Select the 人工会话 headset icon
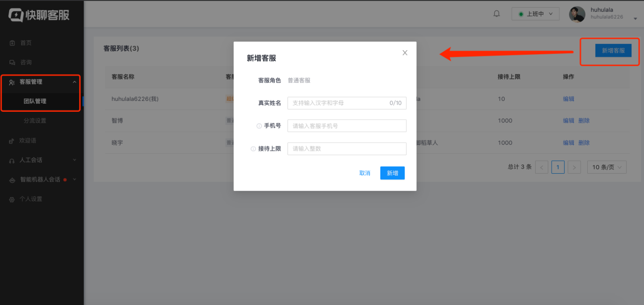 [x=11, y=160]
